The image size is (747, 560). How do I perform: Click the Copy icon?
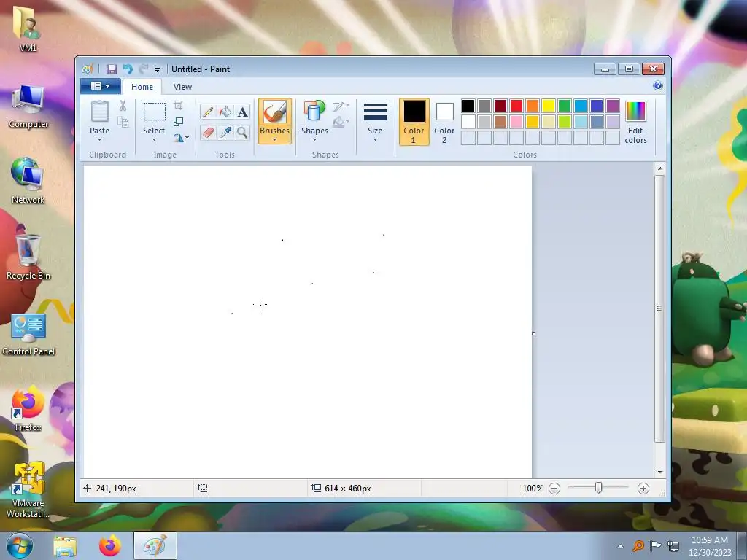click(x=123, y=122)
